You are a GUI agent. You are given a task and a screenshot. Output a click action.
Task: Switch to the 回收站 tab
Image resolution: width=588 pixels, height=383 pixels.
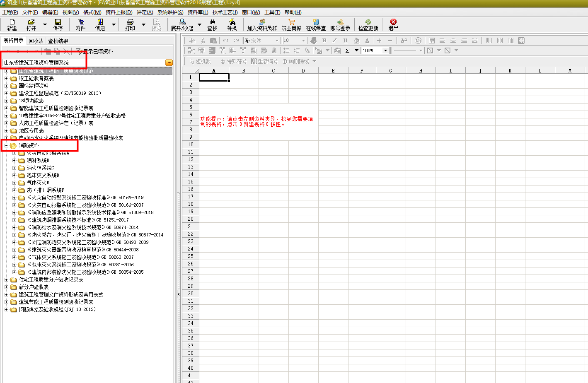click(x=36, y=41)
